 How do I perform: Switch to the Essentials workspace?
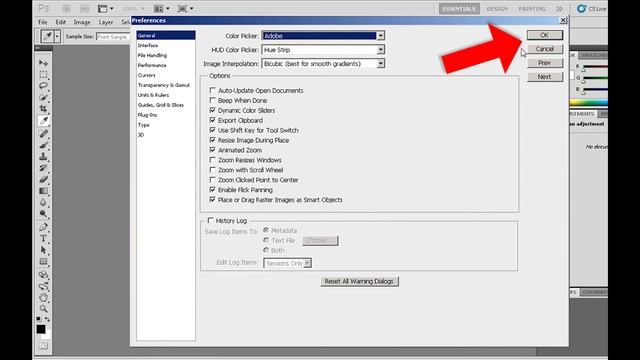459,9
